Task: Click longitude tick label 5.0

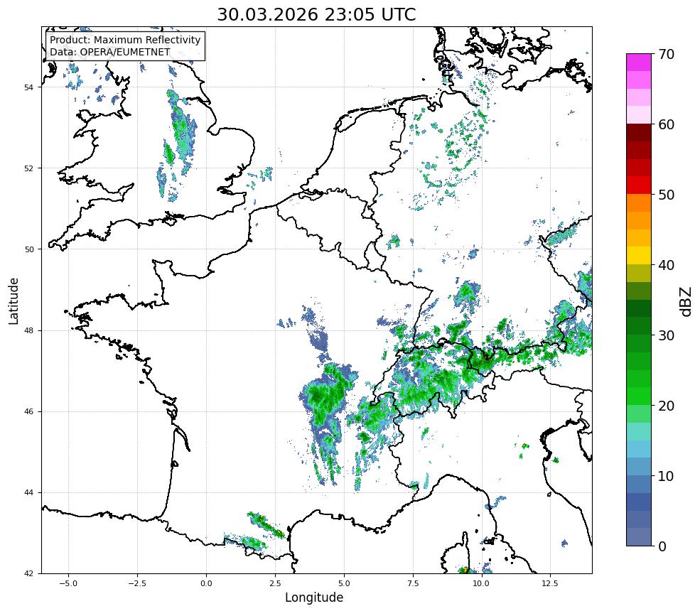Action: coord(344,583)
